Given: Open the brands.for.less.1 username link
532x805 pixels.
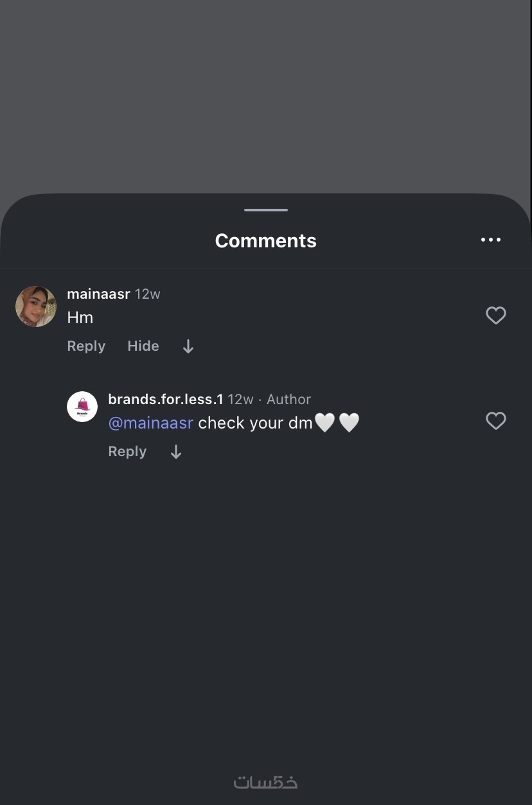Looking at the screenshot, I should click(x=166, y=400).
